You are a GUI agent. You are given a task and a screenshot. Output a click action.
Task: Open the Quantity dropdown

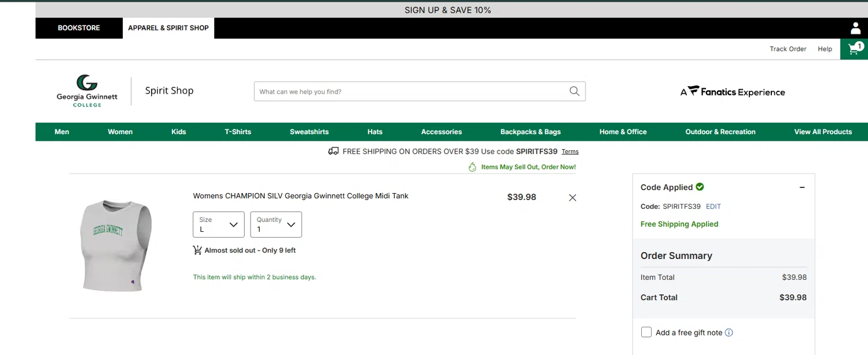click(276, 224)
